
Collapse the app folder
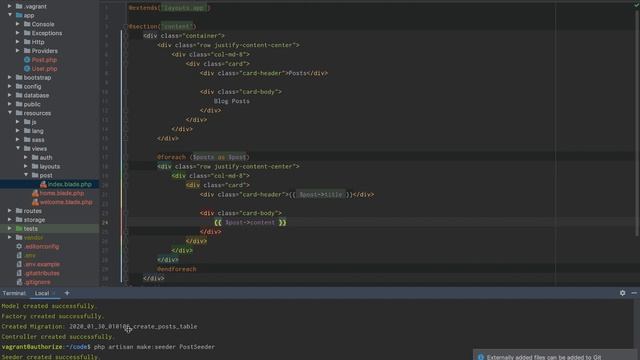click(10, 15)
